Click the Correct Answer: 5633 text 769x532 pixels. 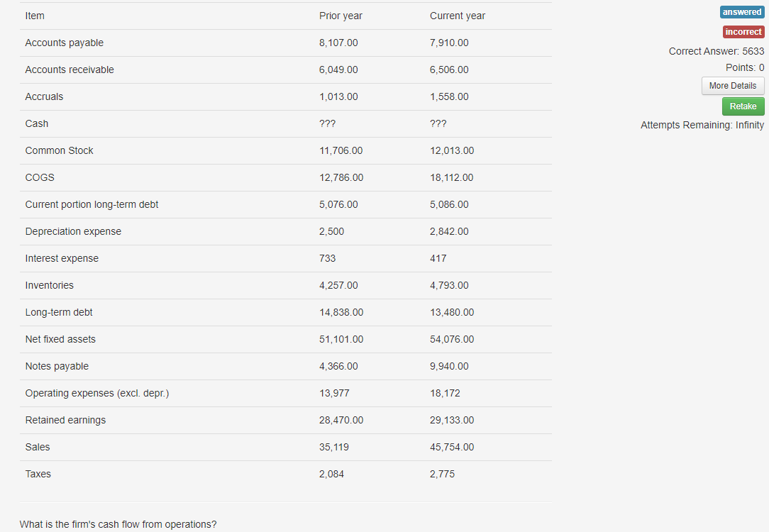coord(716,51)
